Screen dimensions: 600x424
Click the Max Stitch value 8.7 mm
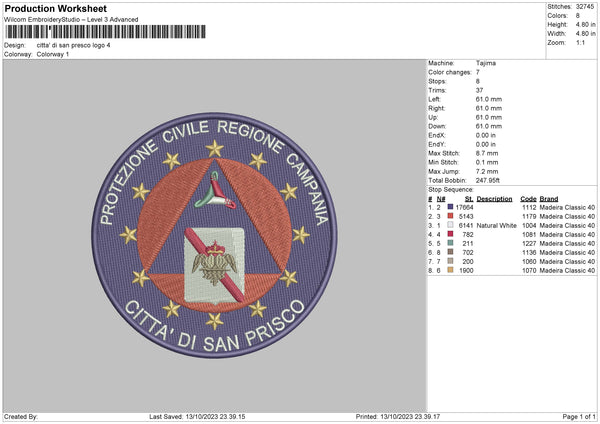tap(487, 153)
